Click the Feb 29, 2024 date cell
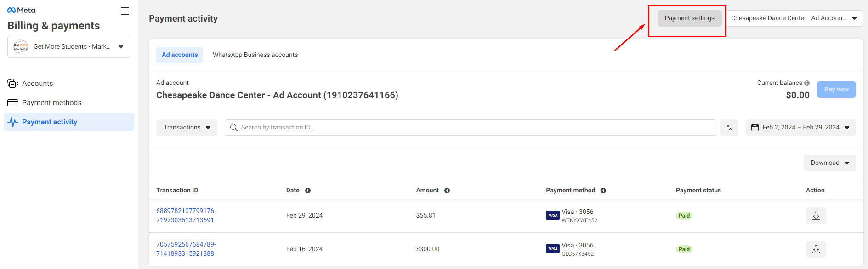Screen dimensions: 868x269 304,215
